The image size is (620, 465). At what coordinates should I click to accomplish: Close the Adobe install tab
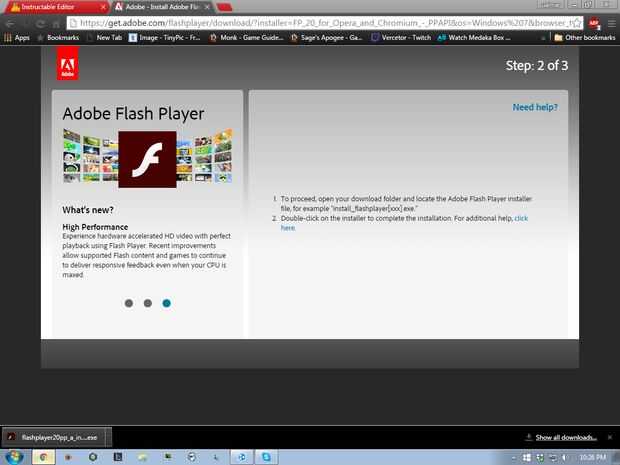coord(207,7)
